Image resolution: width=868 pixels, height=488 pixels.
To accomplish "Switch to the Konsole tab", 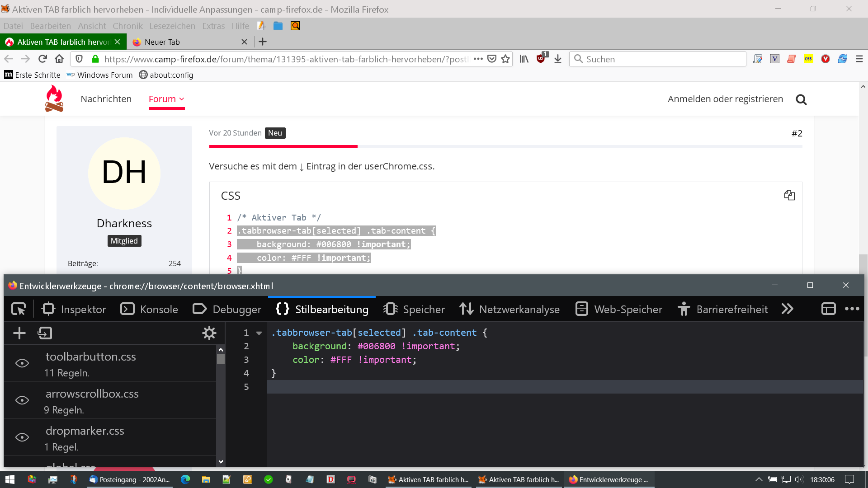I will (x=150, y=309).
